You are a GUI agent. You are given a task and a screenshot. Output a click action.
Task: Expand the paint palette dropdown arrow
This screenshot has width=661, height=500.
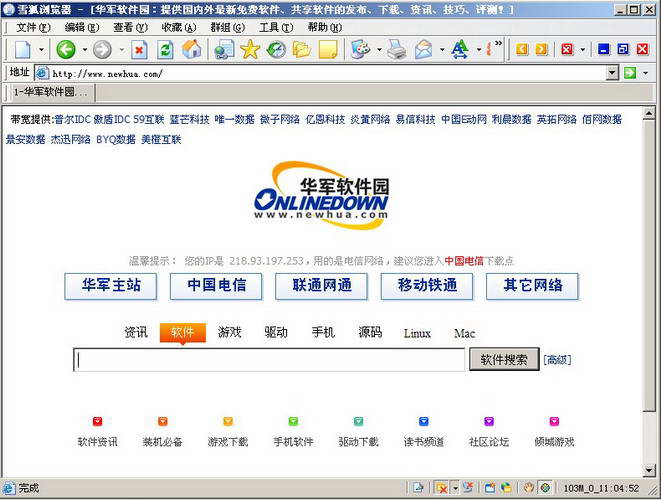tap(379, 50)
